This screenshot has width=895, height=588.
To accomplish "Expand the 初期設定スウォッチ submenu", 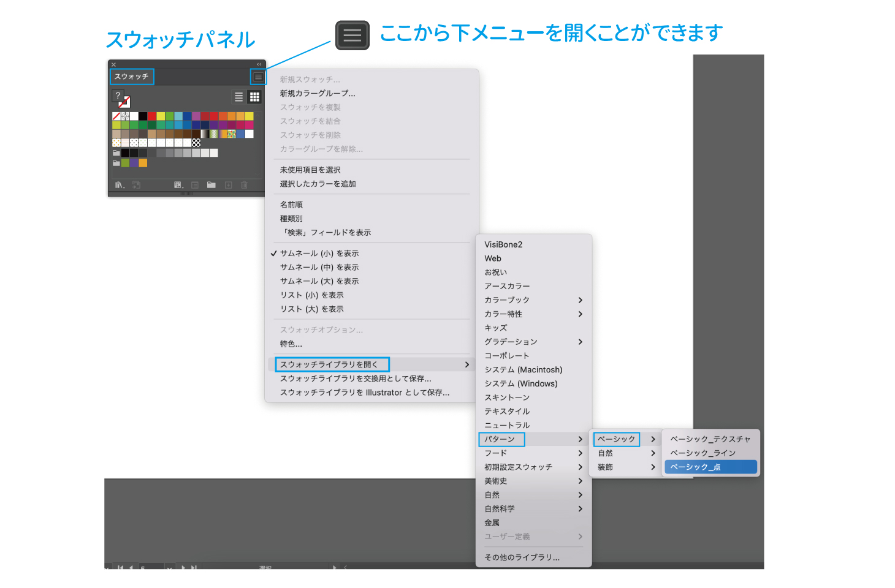I will [x=533, y=467].
